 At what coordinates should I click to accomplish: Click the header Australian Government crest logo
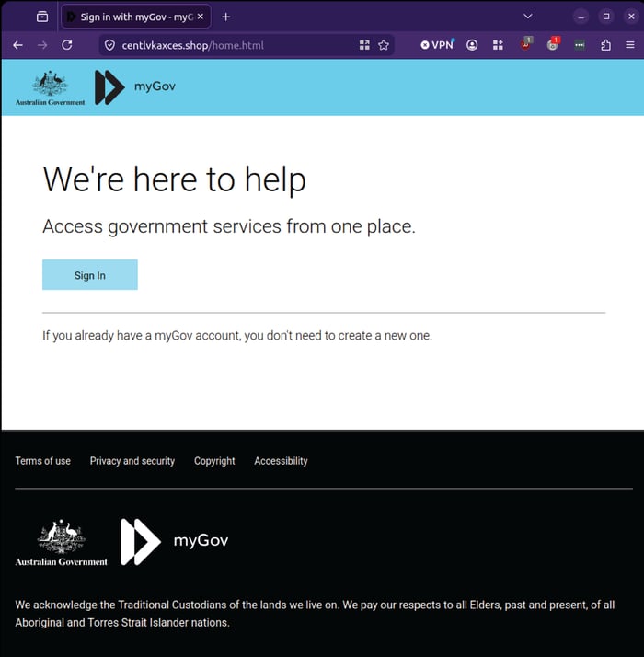click(x=51, y=88)
